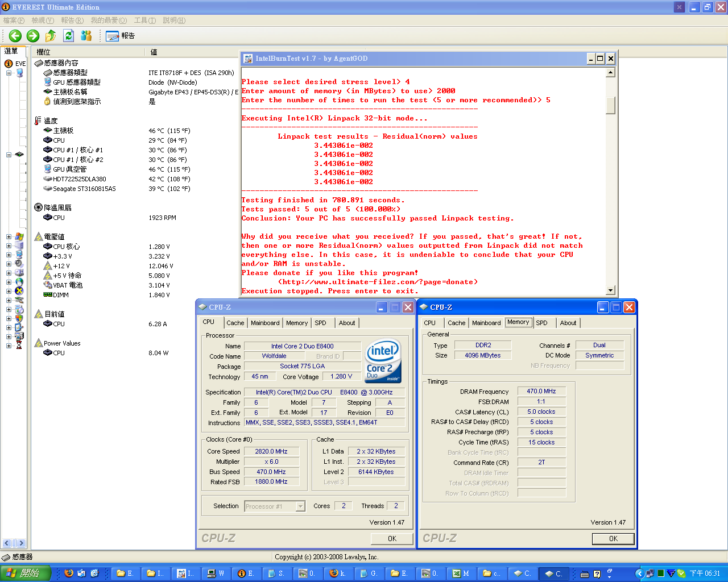Collapse the computer node in sidebar tree
Screen dimensions: 728x582
9,73
